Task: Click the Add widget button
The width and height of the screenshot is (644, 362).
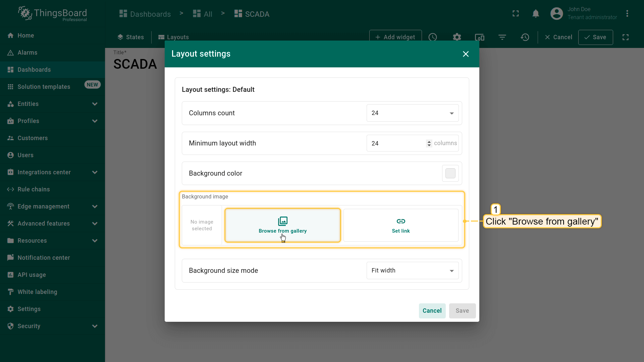Action: pyautogui.click(x=395, y=37)
